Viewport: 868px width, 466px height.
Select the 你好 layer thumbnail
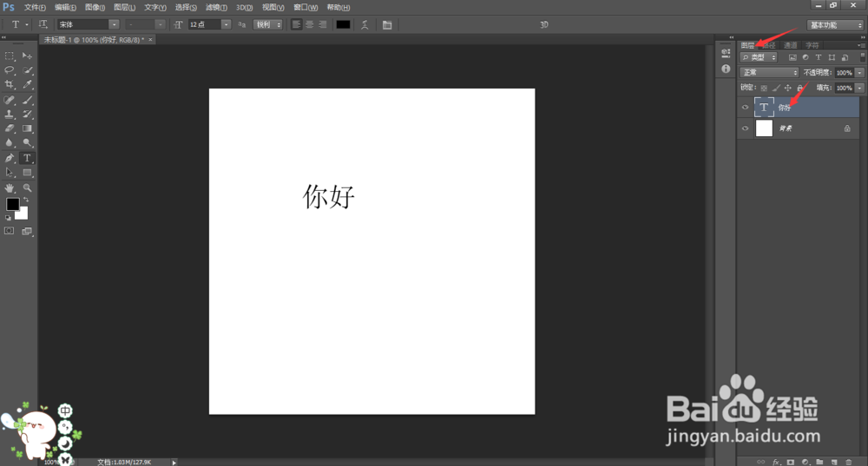[x=764, y=108]
